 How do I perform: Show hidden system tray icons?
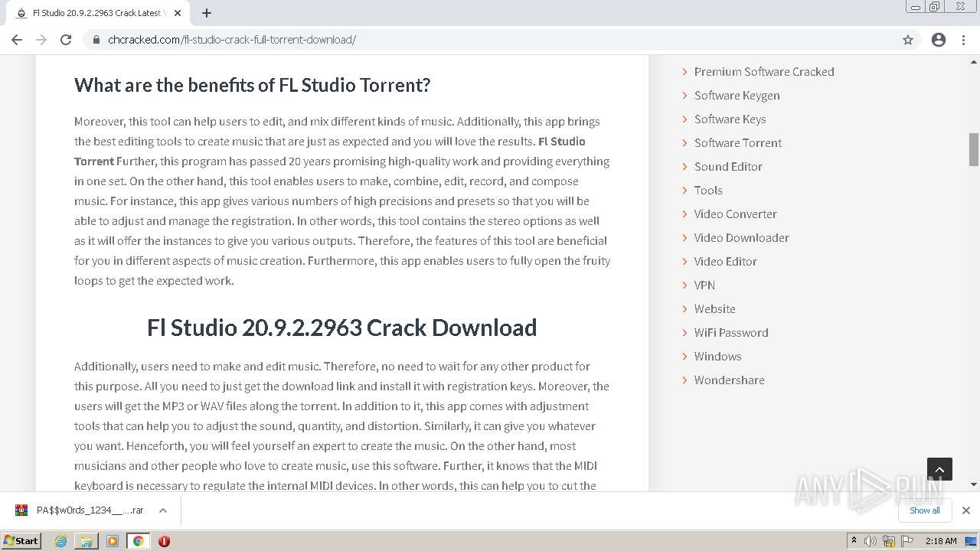point(854,541)
